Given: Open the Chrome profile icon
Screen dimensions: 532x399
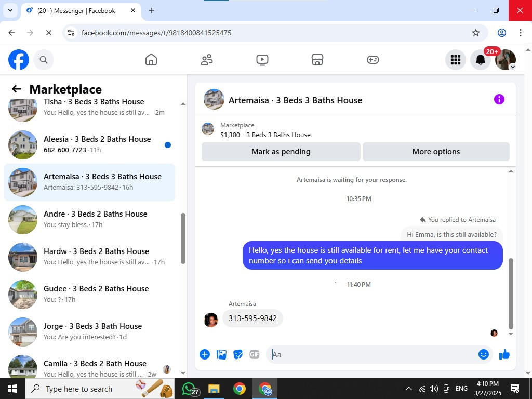Looking at the screenshot, I should point(502,33).
